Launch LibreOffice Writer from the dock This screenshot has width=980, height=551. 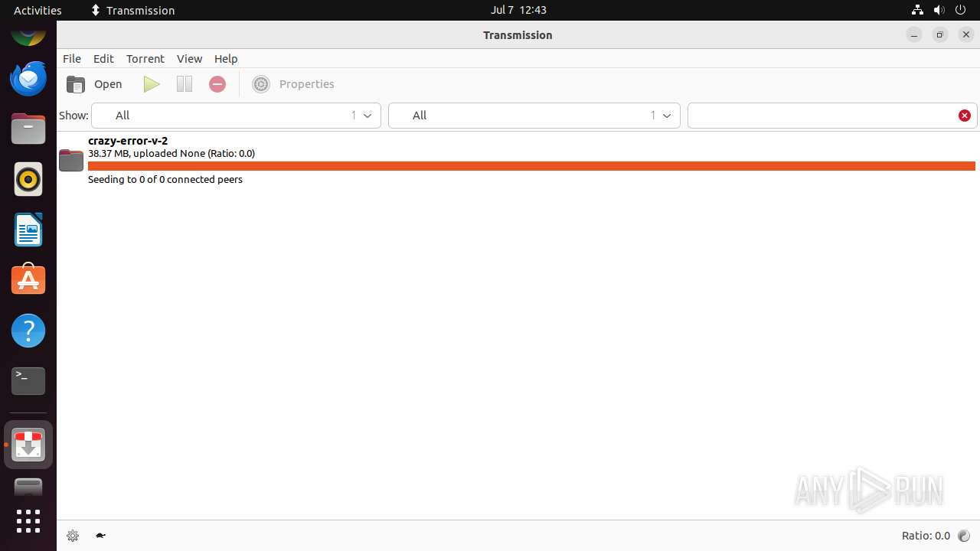28,230
